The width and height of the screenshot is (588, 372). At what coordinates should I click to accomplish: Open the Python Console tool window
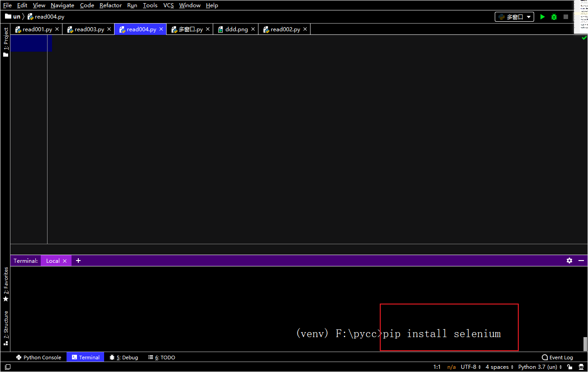pyautogui.click(x=38, y=358)
